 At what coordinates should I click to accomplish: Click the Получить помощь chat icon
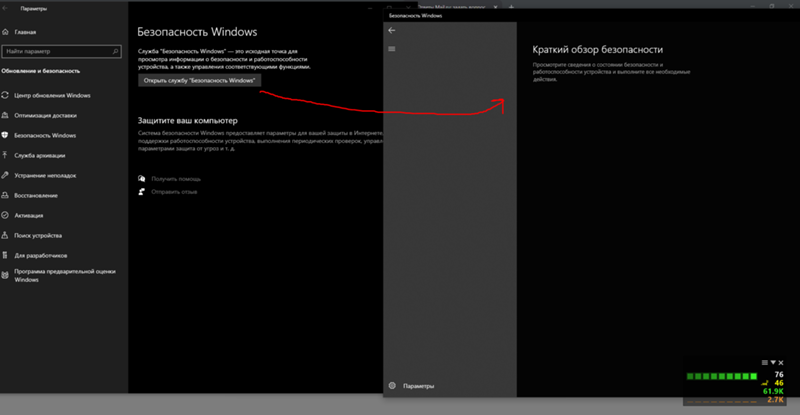point(141,179)
